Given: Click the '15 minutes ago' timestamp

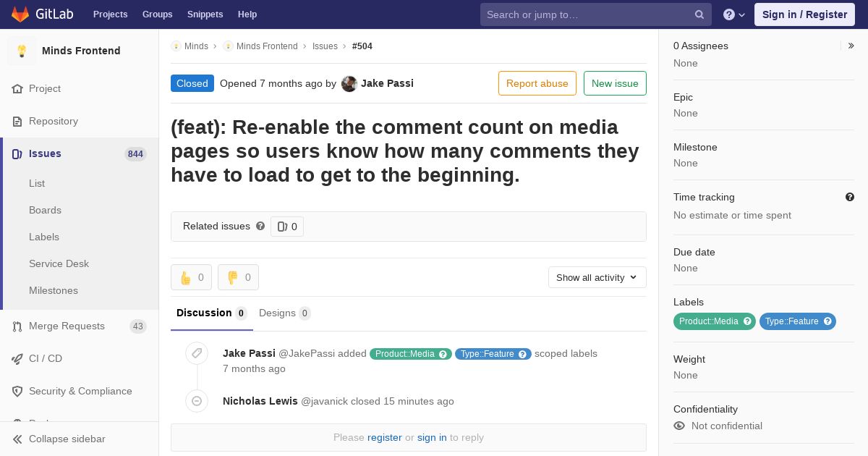Looking at the screenshot, I should coord(419,401).
